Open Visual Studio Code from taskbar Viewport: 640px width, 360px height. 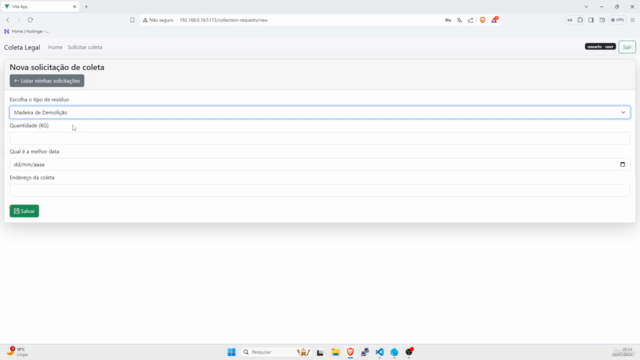coord(380,352)
